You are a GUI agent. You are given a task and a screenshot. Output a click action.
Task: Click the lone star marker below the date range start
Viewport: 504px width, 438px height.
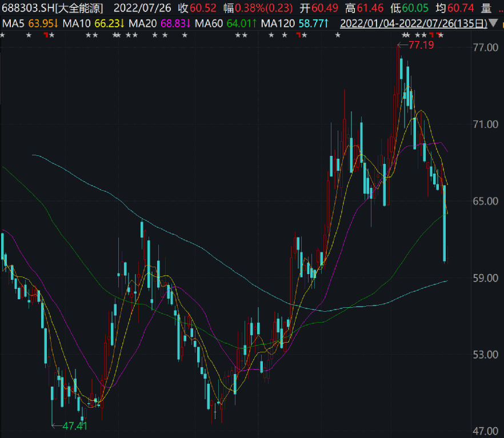coord(338,35)
